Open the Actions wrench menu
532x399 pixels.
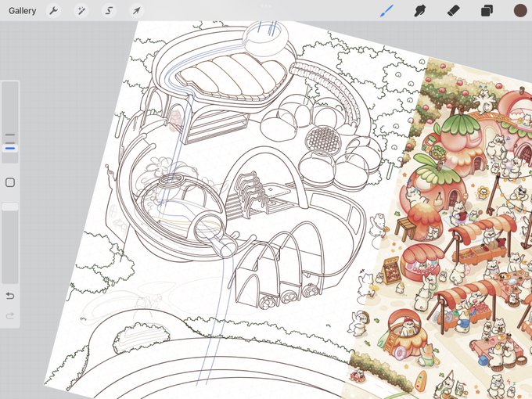(x=54, y=11)
